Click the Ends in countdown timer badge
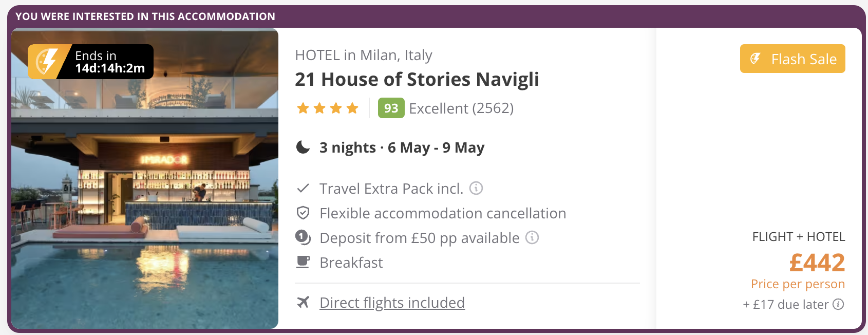 (90, 62)
